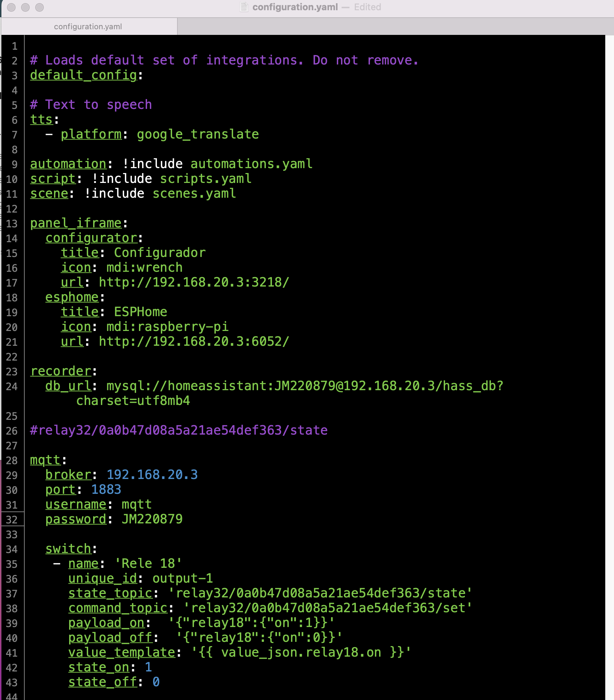The width and height of the screenshot is (614, 700).
Task: Click the automations.yaml include filename
Action: (251, 164)
